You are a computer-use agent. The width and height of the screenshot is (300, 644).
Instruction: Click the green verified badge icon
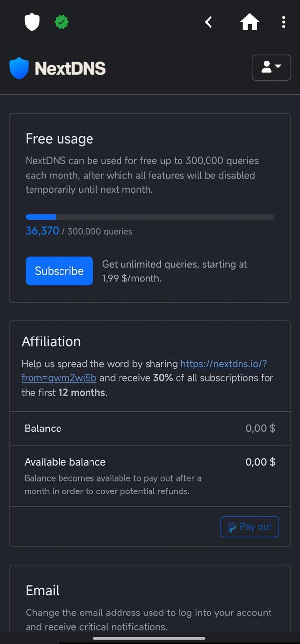tap(61, 21)
